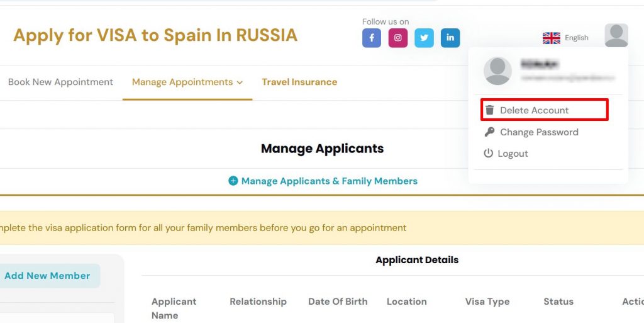The image size is (644, 323).
Task: Open the Instagram social icon
Action: coord(397,38)
